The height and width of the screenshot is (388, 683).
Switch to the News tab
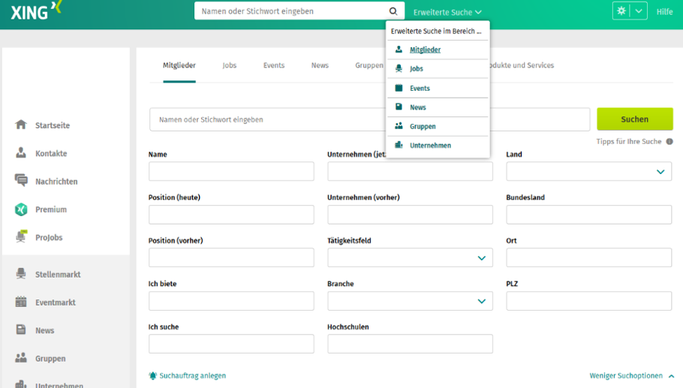(320, 65)
